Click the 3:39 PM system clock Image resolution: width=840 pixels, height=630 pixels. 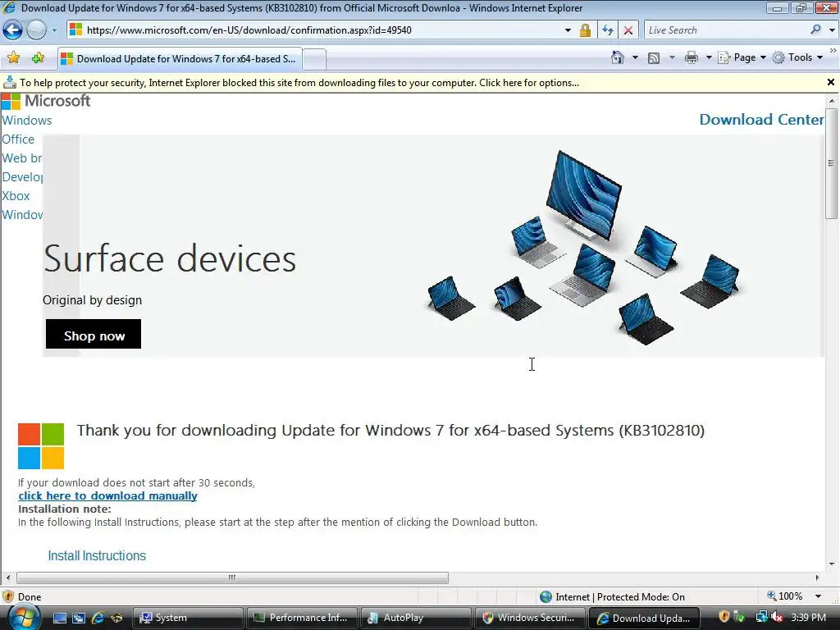pyautogui.click(x=808, y=618)
